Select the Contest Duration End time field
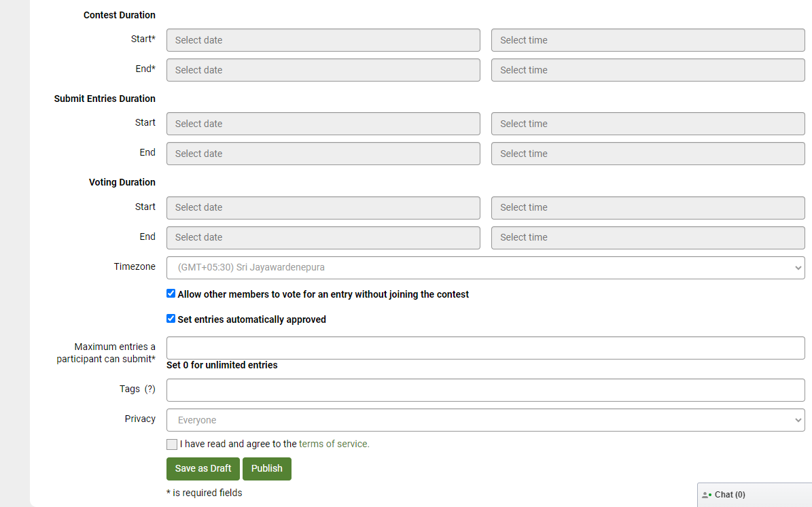Image resolution: width=812 pixels, height=507 pixels. click(x=648, y=70)
